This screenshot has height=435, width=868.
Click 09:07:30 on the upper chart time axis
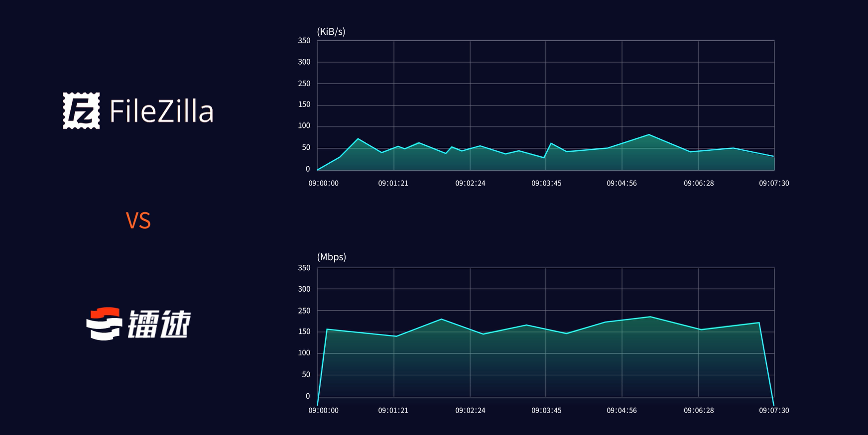click(x=773, y=183)
